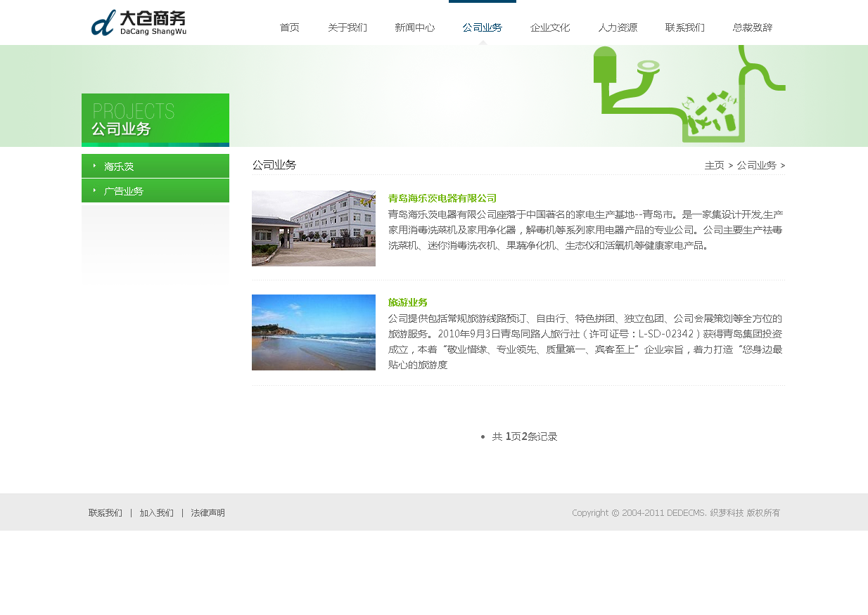This screenshot has width=868, height=615.
Task: Go to 关于我们 in navigation
Action: (x=347, y=28)
